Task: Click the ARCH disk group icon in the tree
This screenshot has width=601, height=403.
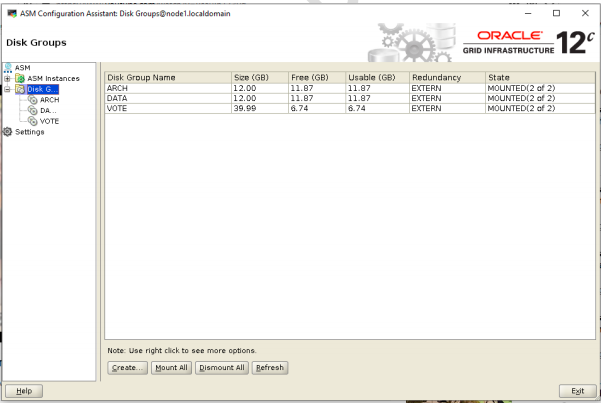Action: 33,100
